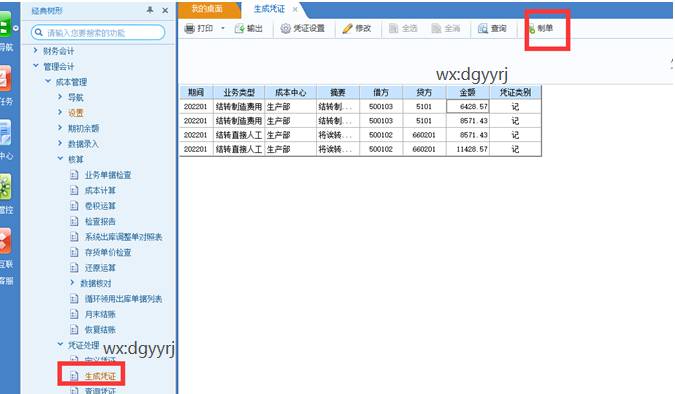675x394 pixels.
Task: Click the 借方 column header
Action: tap(381, 92)
